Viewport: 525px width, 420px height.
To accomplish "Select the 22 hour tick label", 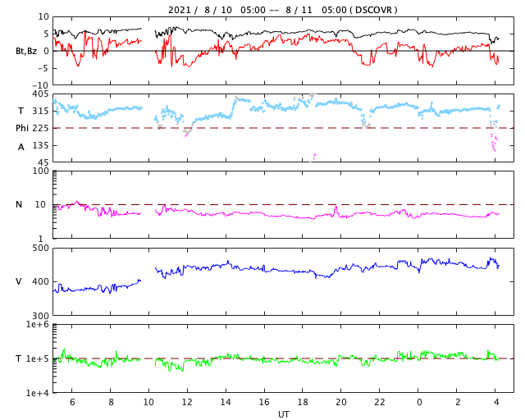I will pyautogui.click(x=380, y=403).
